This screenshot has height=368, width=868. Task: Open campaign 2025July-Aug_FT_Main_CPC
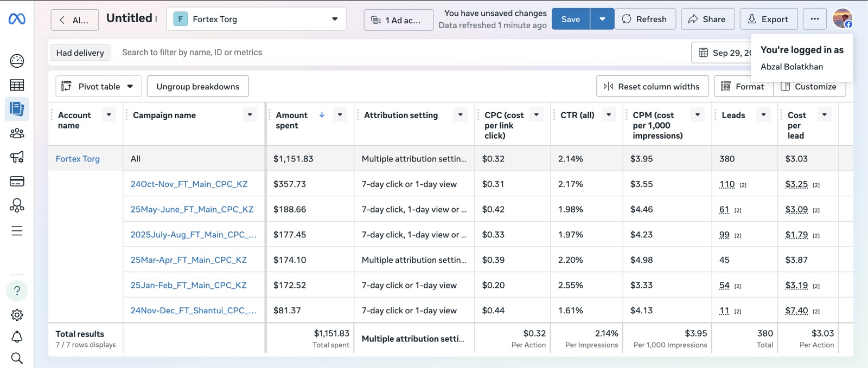tap(194, 235)
